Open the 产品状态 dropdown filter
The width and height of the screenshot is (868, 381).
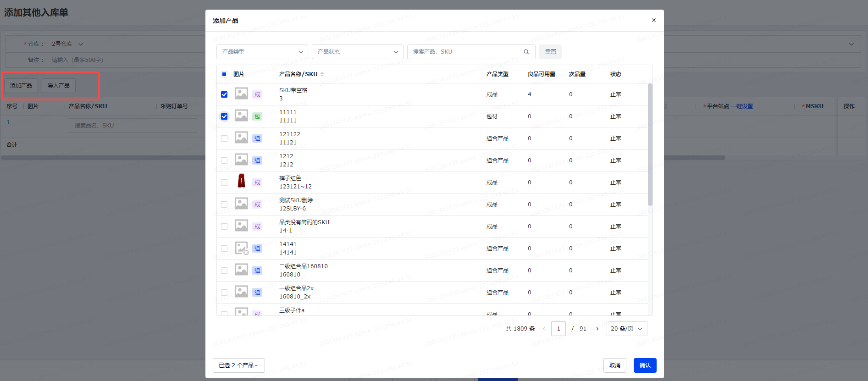coord(357,52)
